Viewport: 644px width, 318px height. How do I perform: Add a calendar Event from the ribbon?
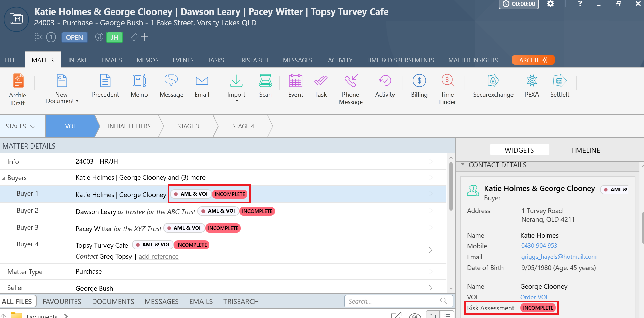295,86
